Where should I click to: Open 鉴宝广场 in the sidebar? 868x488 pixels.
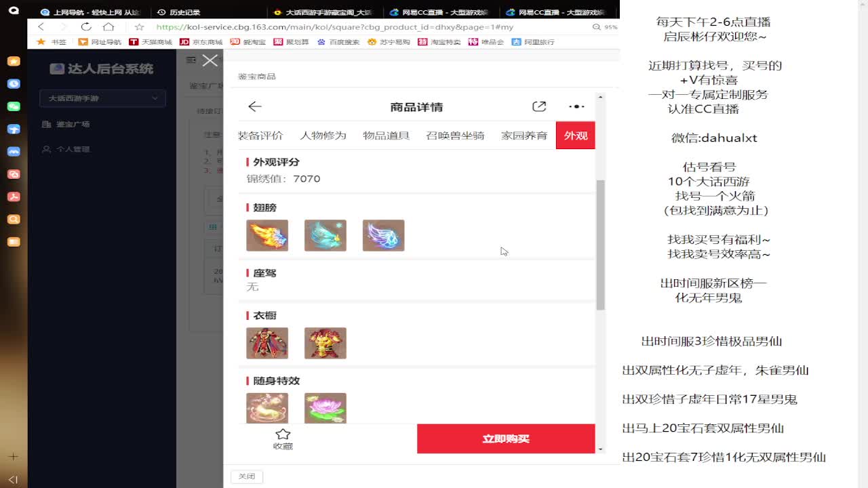66,124
